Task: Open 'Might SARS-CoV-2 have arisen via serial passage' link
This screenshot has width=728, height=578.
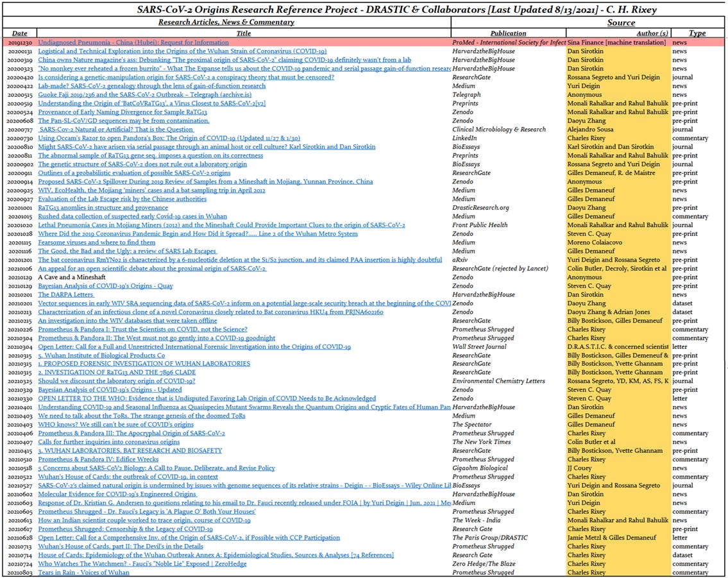Action: (207, 147)
